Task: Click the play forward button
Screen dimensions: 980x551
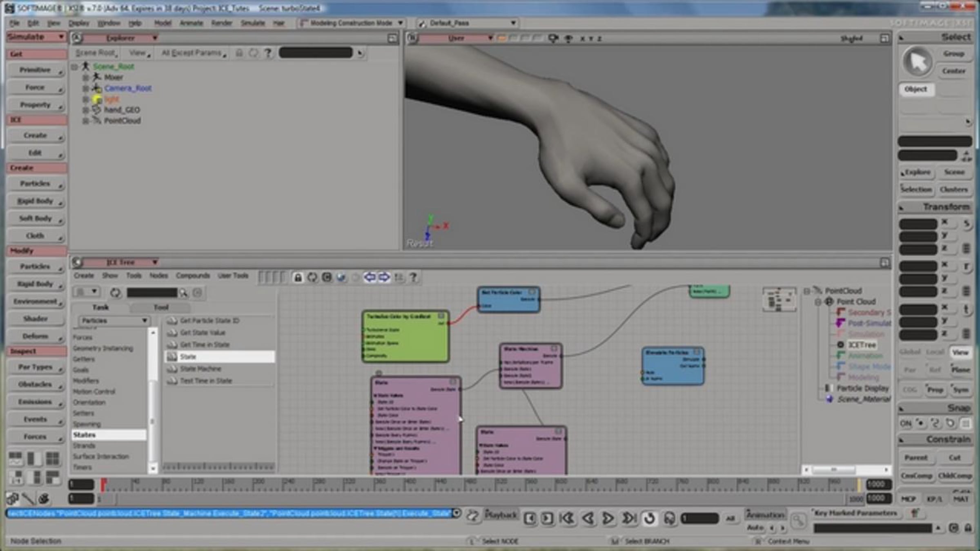Action: (608, 518)
